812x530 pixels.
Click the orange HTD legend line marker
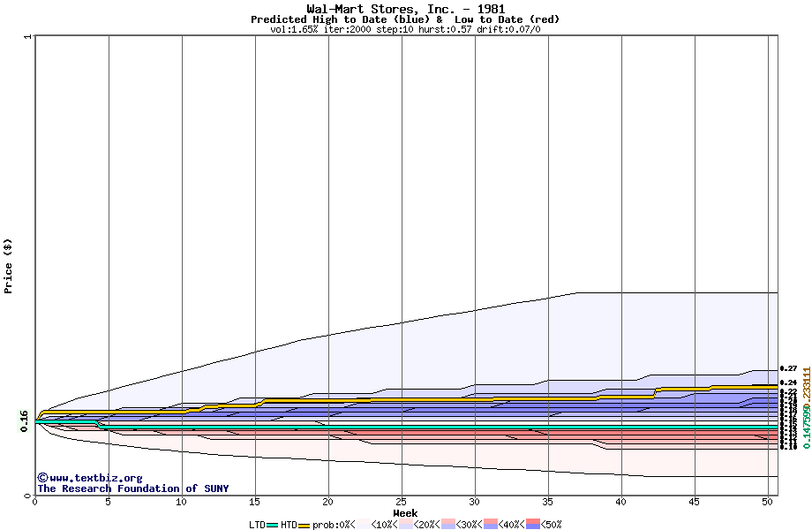pyautogui.click(x=304, y=525)
